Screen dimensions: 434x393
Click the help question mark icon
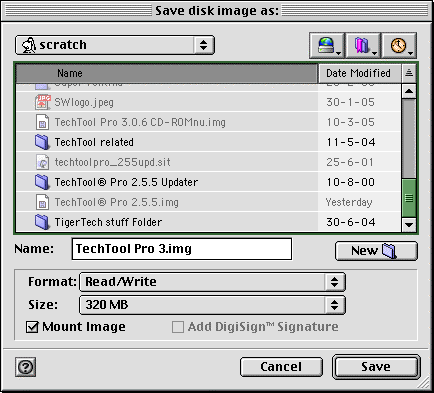coord(26,367)
